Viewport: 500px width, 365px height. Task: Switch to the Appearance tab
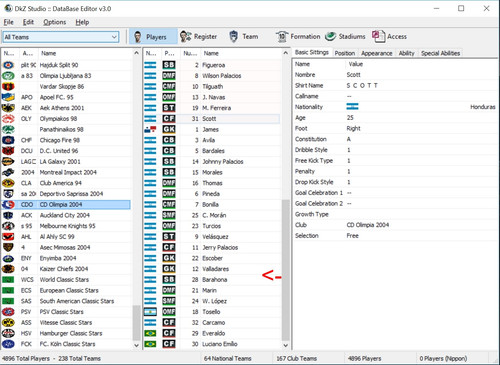pos(377,53)
